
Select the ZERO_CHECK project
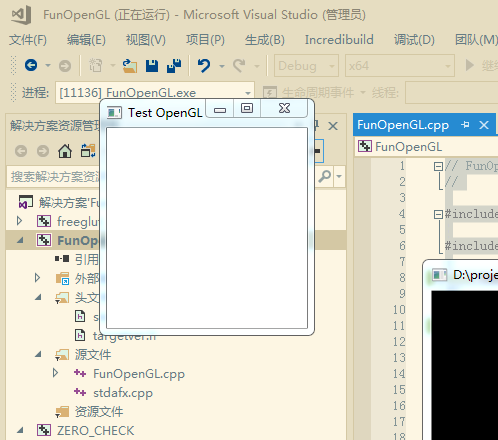pyautogui.click(x=95, y=431)
